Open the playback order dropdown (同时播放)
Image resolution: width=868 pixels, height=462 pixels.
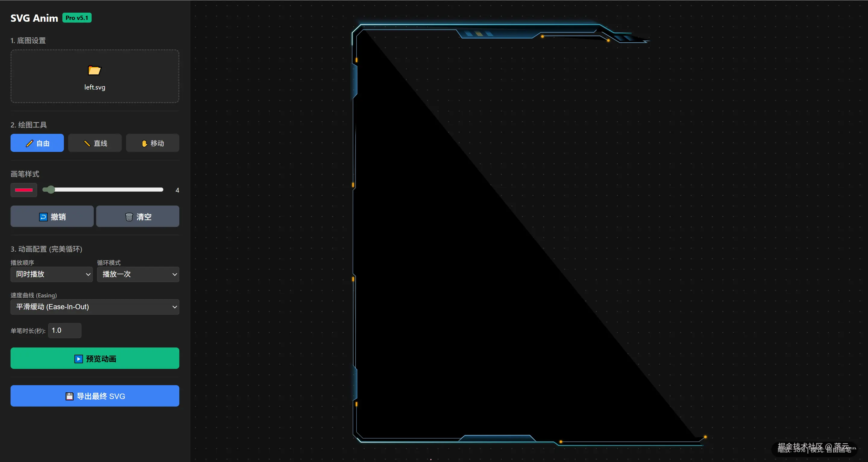52,274
